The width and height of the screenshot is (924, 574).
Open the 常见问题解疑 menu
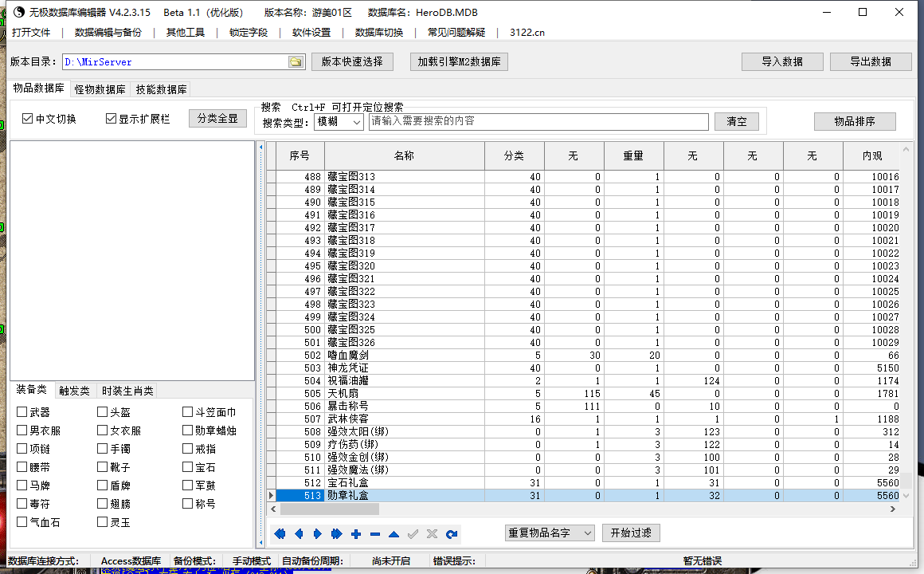pos(456,33)
